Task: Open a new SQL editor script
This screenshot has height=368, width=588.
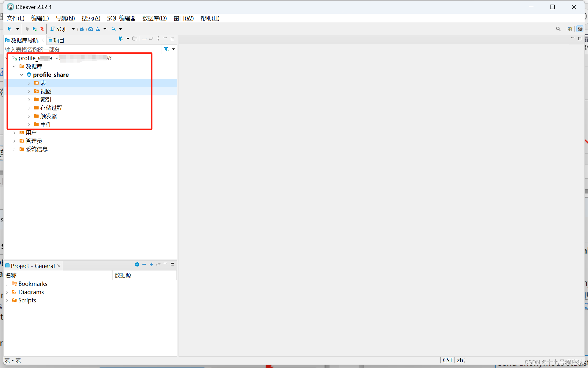Action: 59,29
